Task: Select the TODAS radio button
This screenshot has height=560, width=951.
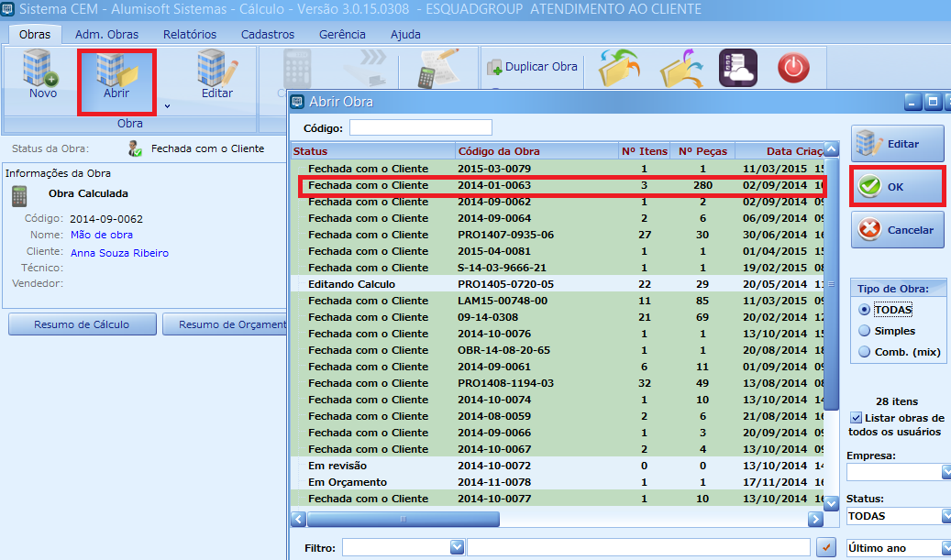Action: (x=864, y=310)
